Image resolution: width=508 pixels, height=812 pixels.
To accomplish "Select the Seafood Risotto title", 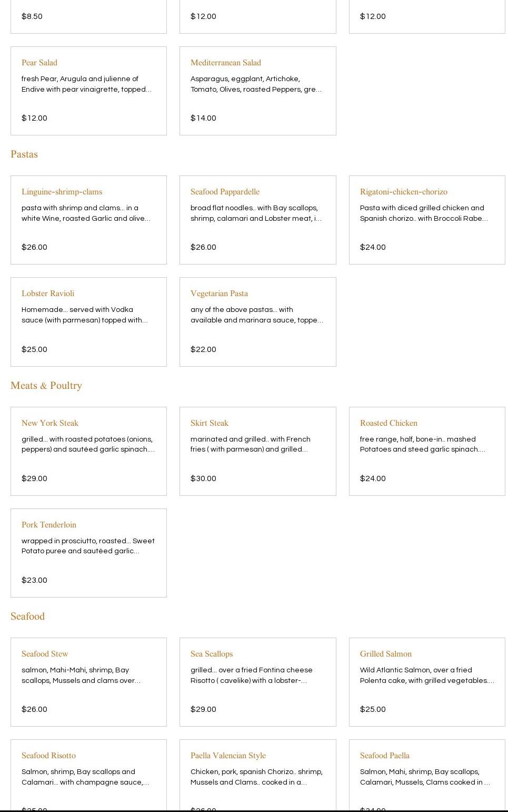I will (x=48, y=756).
